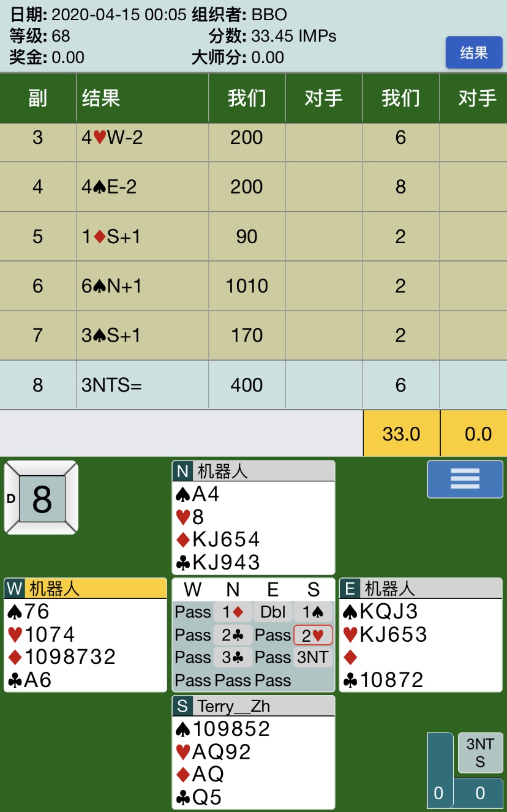Tap South's 3NT bid in auction

[x=313, y=658]
